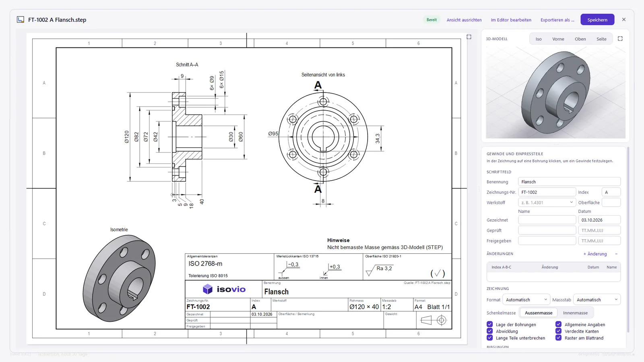Click the Gezeichnet date field 03.10.2026

coord(599,220)
